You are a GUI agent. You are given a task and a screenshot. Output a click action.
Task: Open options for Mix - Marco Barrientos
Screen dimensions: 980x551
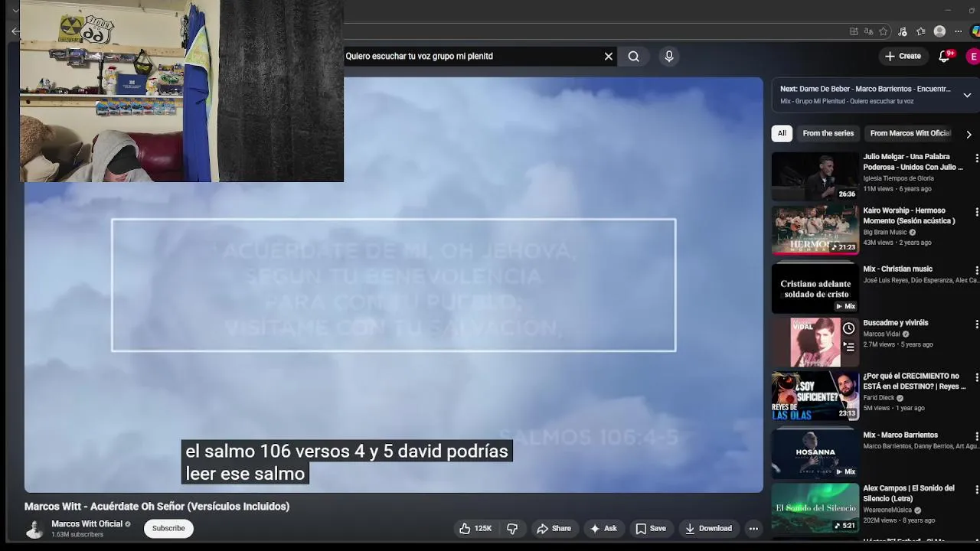pyautogui.click(x=976, y=436)
